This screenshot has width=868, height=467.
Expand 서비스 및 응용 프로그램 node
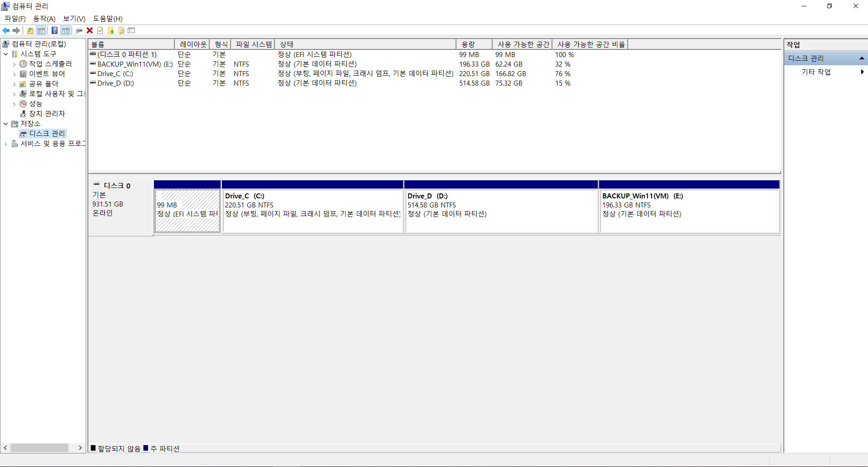tap(5, 144)
